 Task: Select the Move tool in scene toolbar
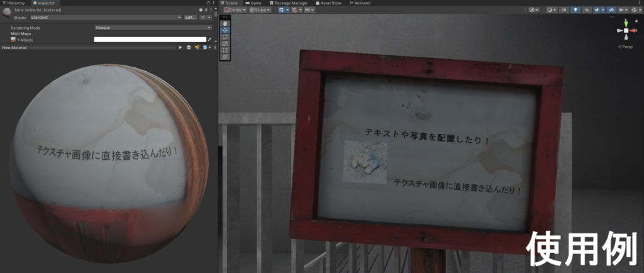[x=225, y=30]
